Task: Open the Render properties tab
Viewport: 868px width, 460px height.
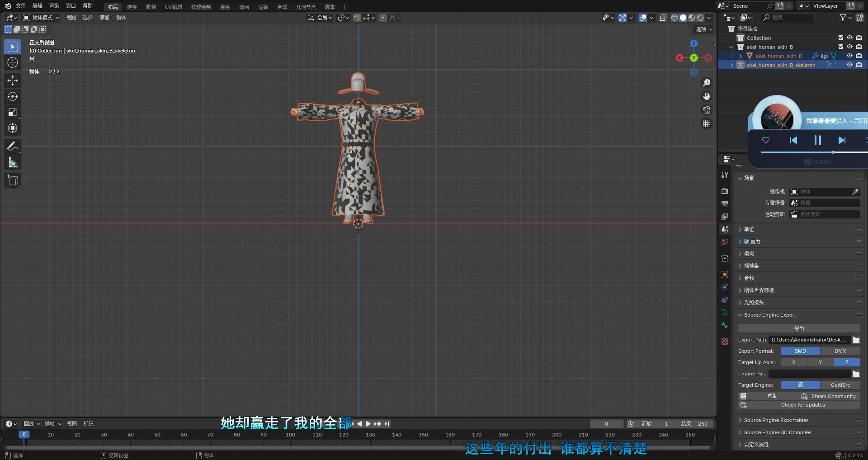Action: [x=725, y=191]
